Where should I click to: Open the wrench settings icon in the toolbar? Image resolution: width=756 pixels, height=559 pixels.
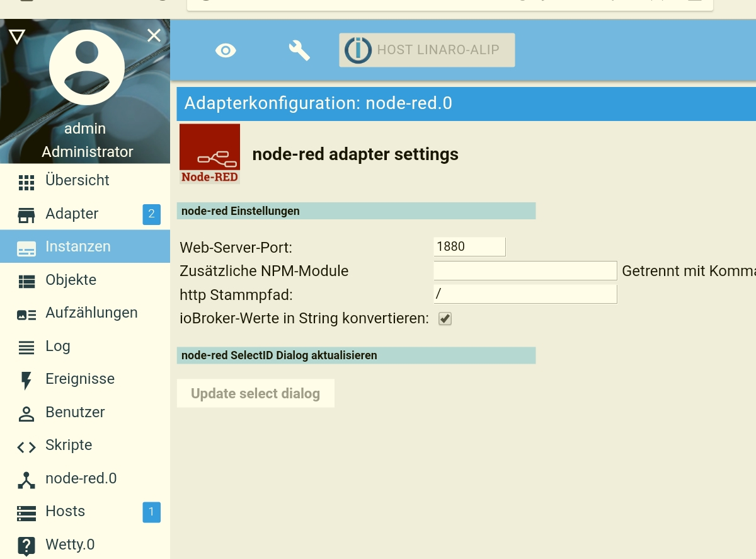[x=299, y=50]
